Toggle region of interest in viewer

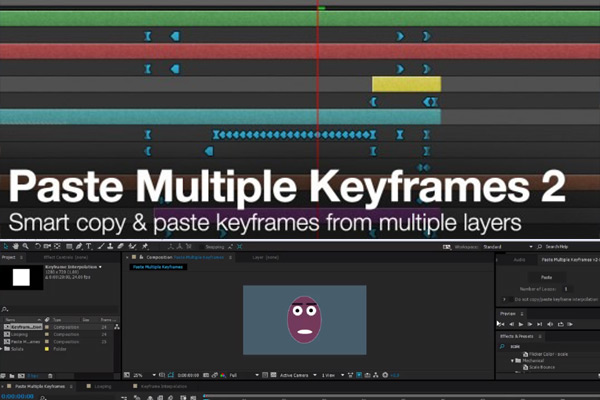point(265,375)
